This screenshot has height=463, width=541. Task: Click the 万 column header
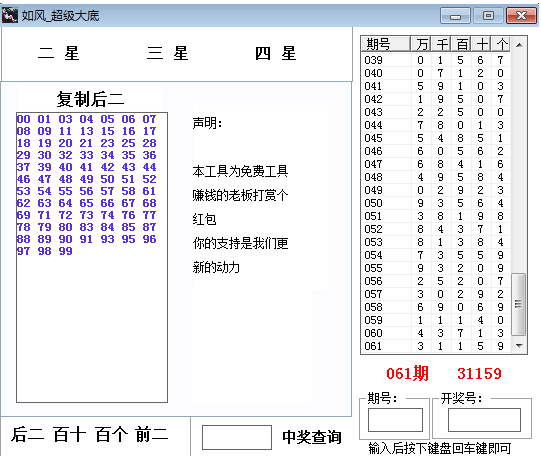click(x=421, y=44)
